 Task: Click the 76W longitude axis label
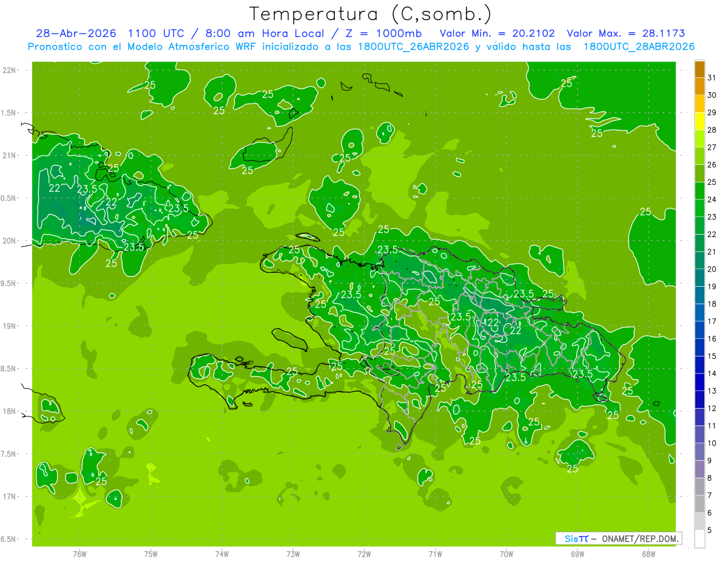[79, 554]
